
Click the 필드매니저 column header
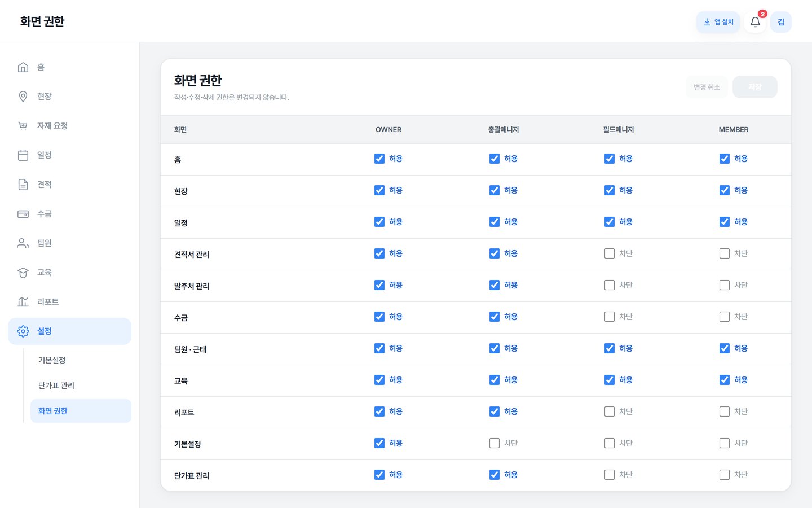(619, 130)
